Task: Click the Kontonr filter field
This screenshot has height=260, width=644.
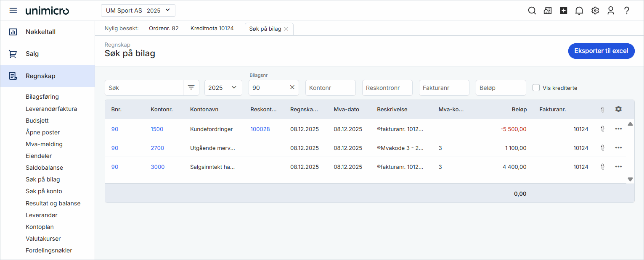Action: (330, 88)
